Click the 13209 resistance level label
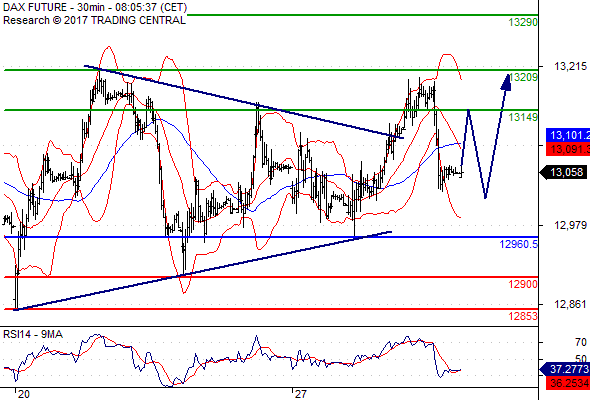This screenshot has height=400, width=590. point(523,77)
